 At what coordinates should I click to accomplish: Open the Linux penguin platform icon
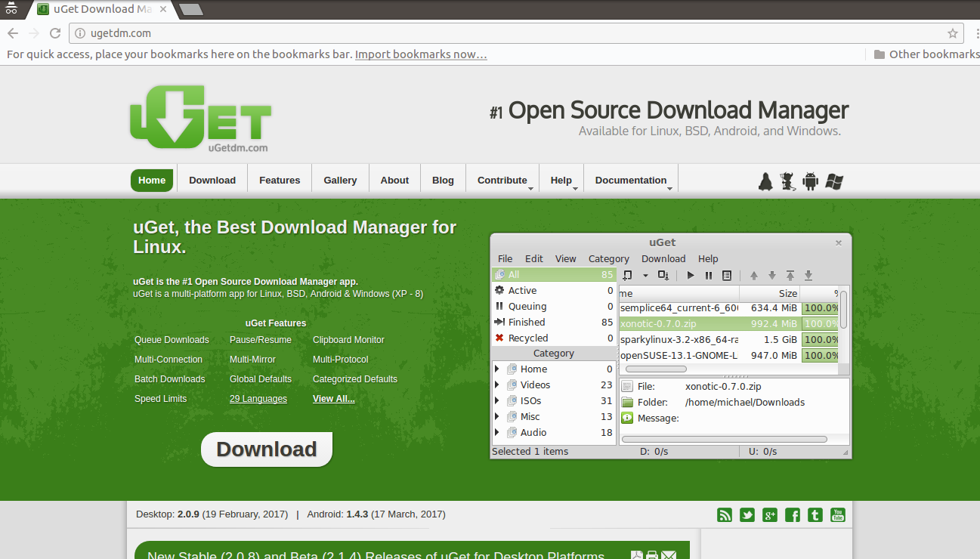(765, 181)
